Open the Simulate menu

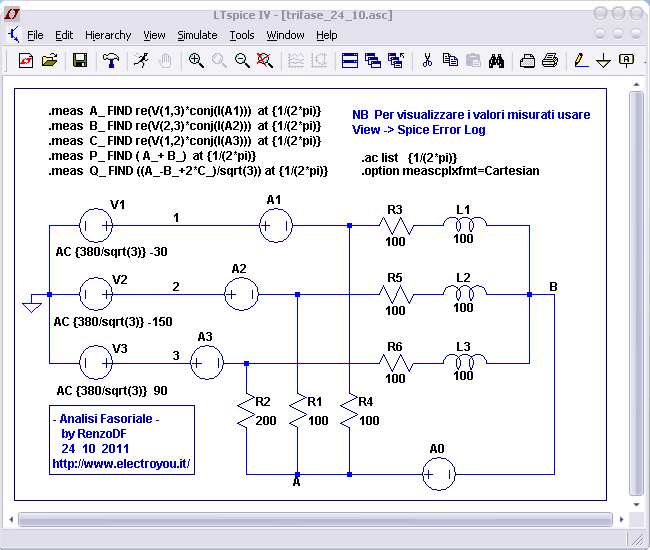(x=197, y=35)
